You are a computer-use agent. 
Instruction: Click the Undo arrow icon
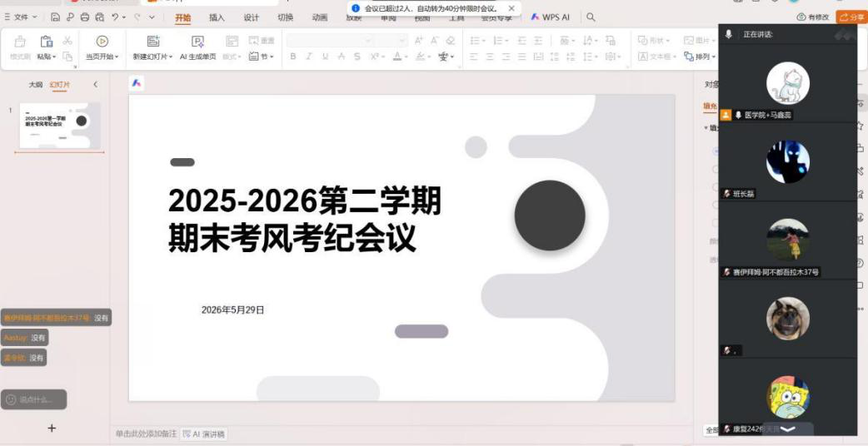pos(115,17)
